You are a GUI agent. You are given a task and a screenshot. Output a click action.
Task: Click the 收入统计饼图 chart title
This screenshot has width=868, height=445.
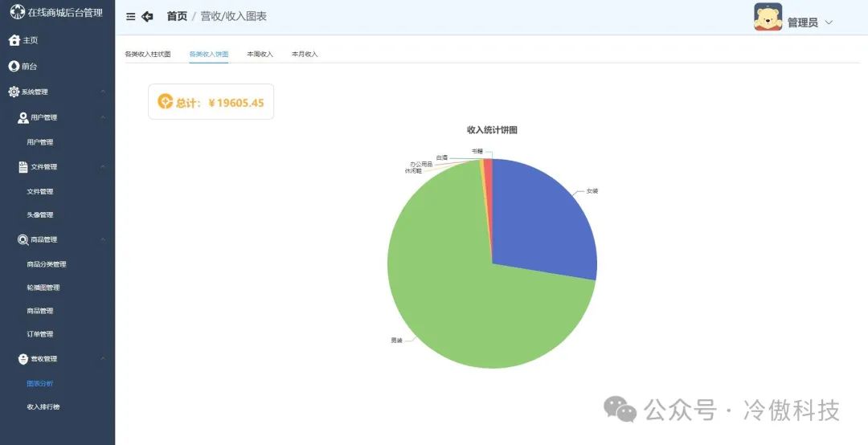tap(492, 130)
